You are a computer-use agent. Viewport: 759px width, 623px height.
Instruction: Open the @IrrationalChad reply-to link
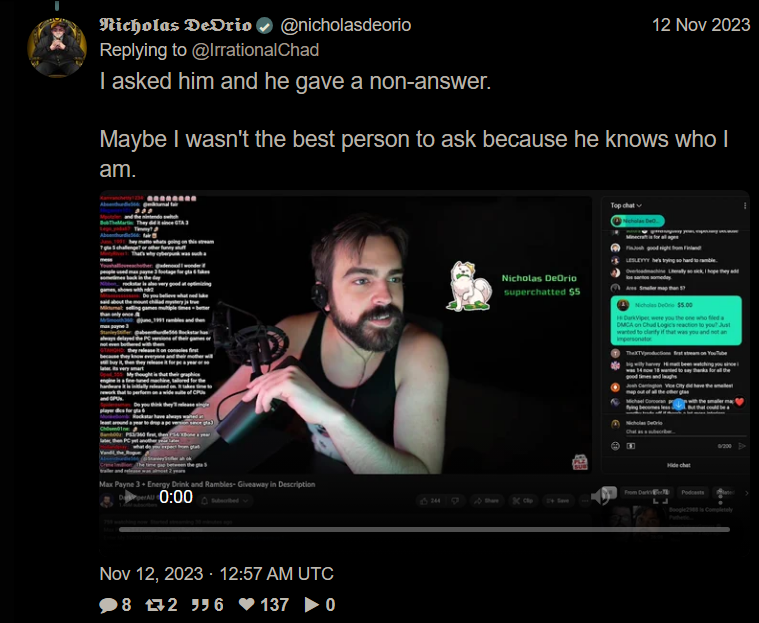256,50
